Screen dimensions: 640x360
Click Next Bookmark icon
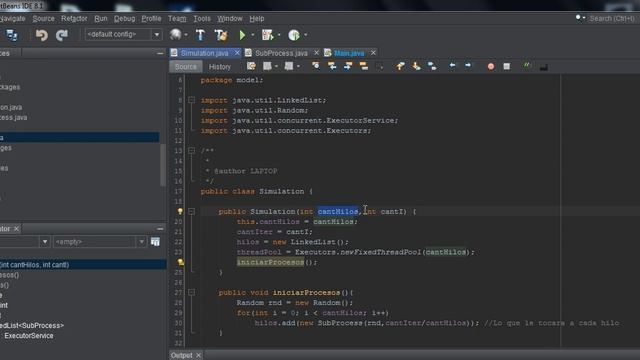click(x=416, y=66)
